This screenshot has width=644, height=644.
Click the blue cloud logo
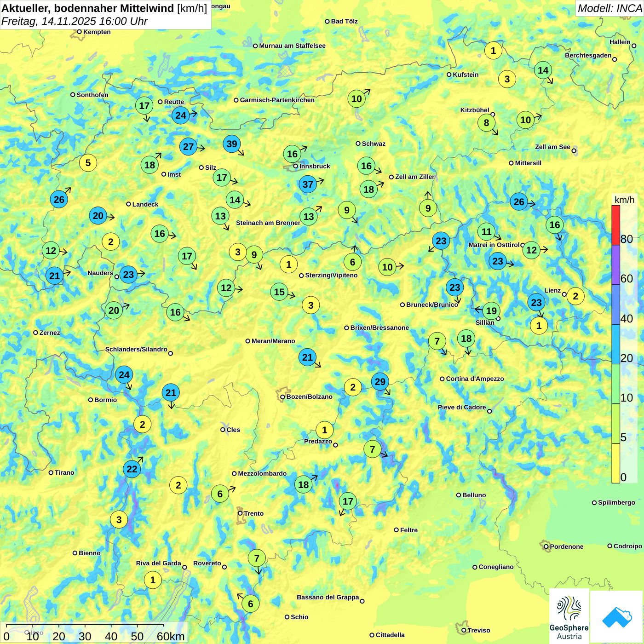click(x=616, y=616)
